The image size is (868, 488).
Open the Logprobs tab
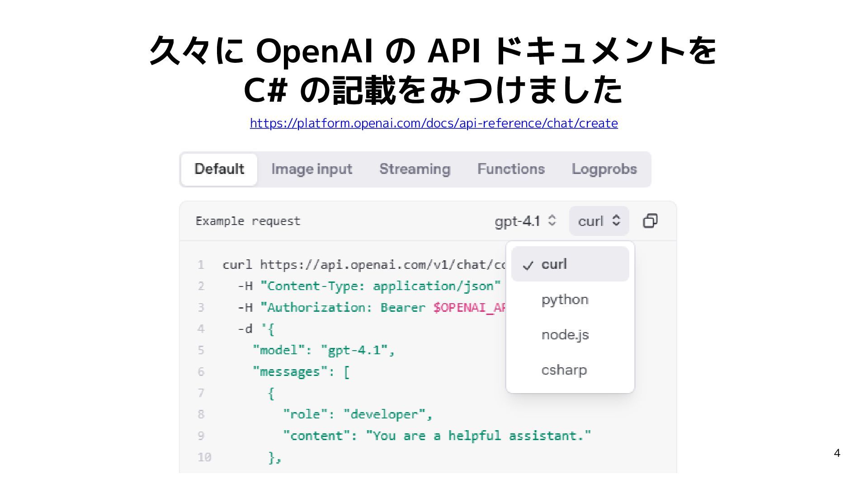(604, 169)
